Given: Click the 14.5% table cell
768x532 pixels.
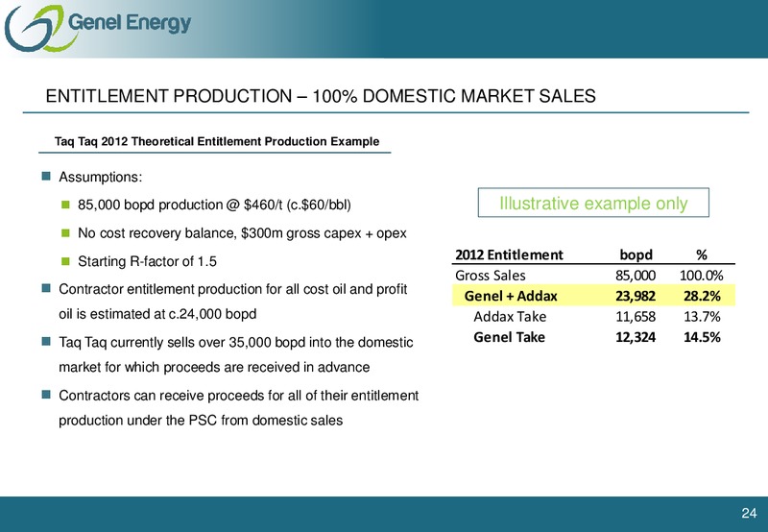Looking at the screenshot, I should pos(702,337).
